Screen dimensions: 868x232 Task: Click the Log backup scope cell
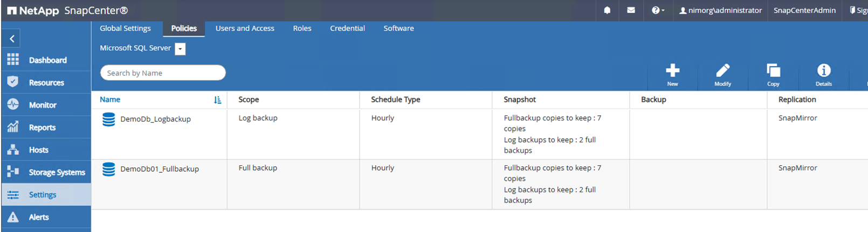tap(258, 118)
